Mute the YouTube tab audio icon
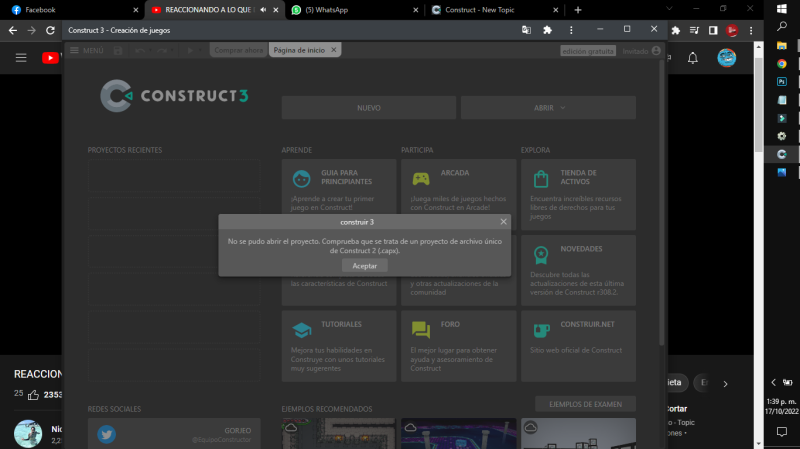 click(x=263, y=10)
